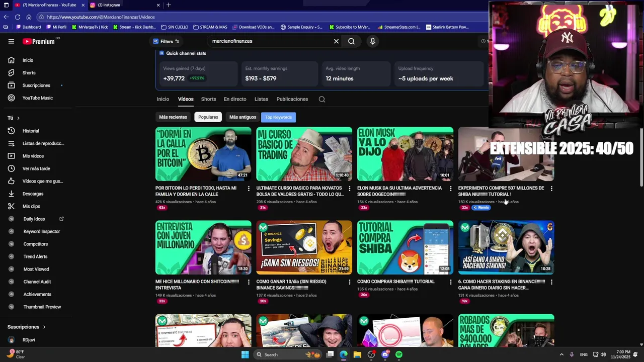Open Competitors tool in sidebar
The width and height of the screenshot is (644, 362).
click(35, 244)
